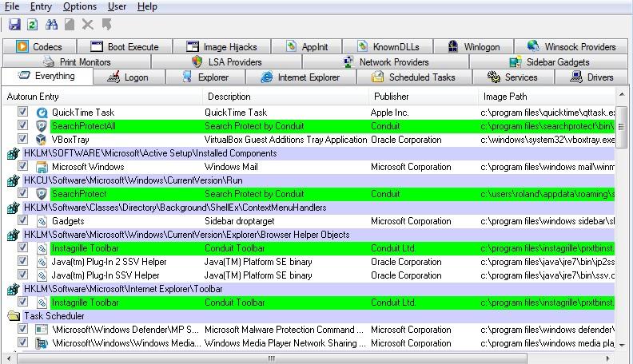Click Java Plug-In 2 SSV Helper icon

(42, 262)
